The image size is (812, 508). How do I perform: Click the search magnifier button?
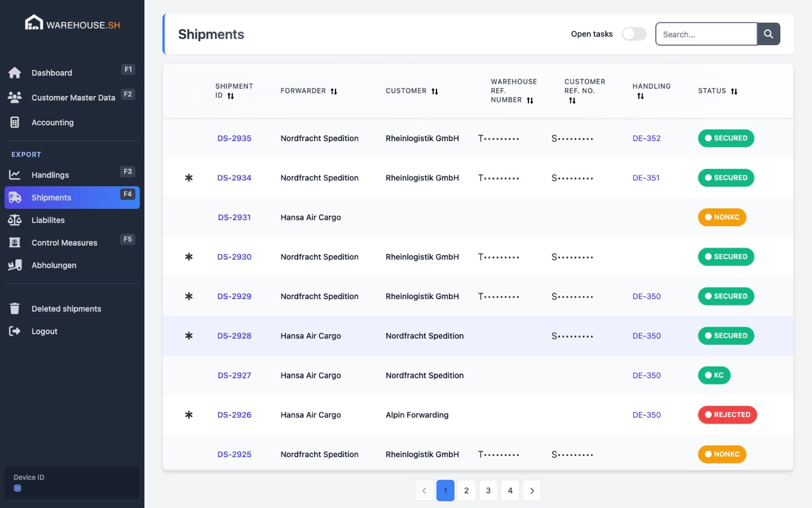pos(769,34)
